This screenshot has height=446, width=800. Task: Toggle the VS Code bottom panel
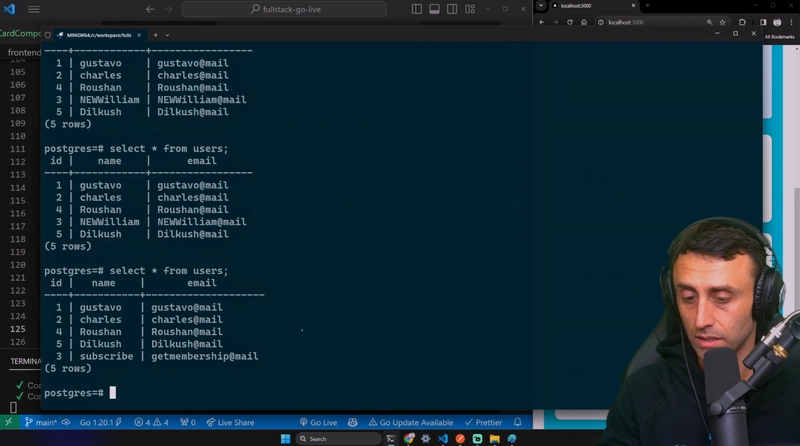(434, 9)
